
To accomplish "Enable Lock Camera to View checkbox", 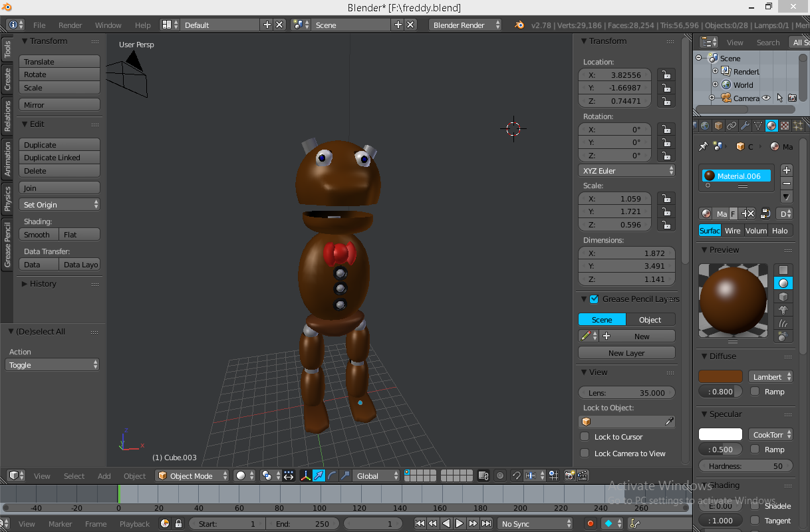I will tap(584, 453).
